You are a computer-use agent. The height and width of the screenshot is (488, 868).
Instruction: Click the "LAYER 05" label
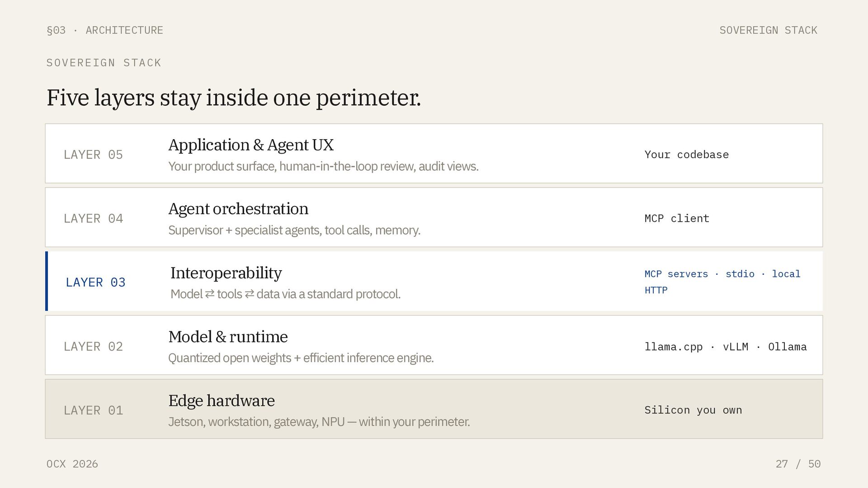(93, 155)
